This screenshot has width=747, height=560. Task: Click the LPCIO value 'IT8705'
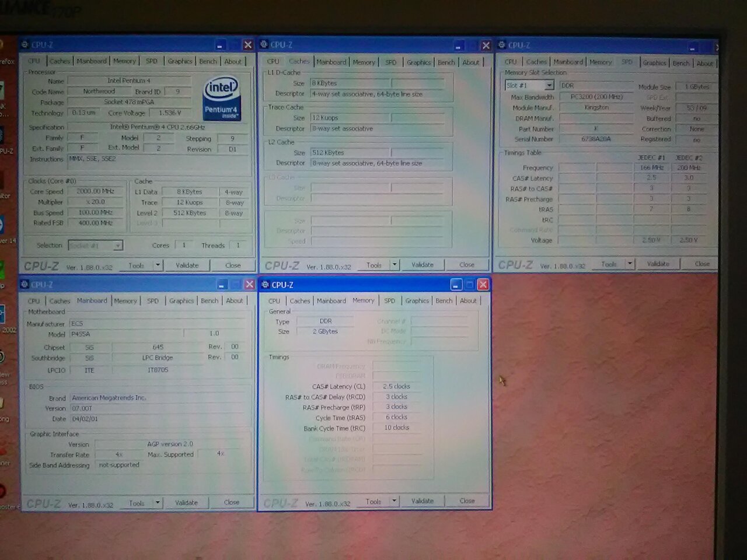[x=158, y=370]
